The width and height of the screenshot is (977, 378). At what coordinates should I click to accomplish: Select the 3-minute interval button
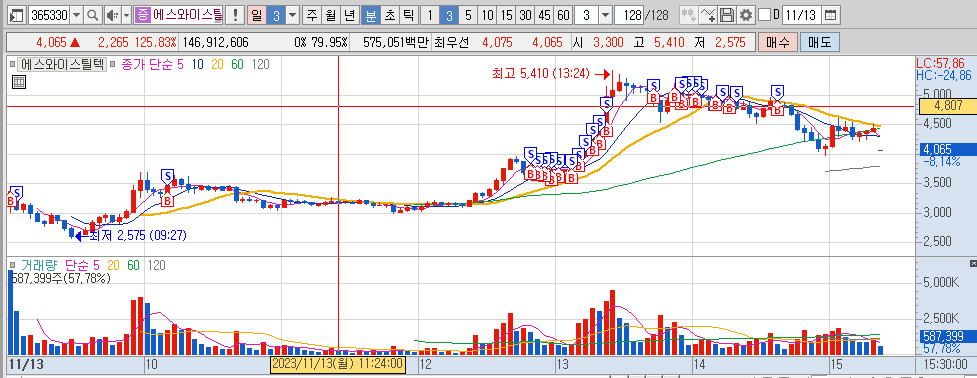pyautogui.click(x=449, y=15)
